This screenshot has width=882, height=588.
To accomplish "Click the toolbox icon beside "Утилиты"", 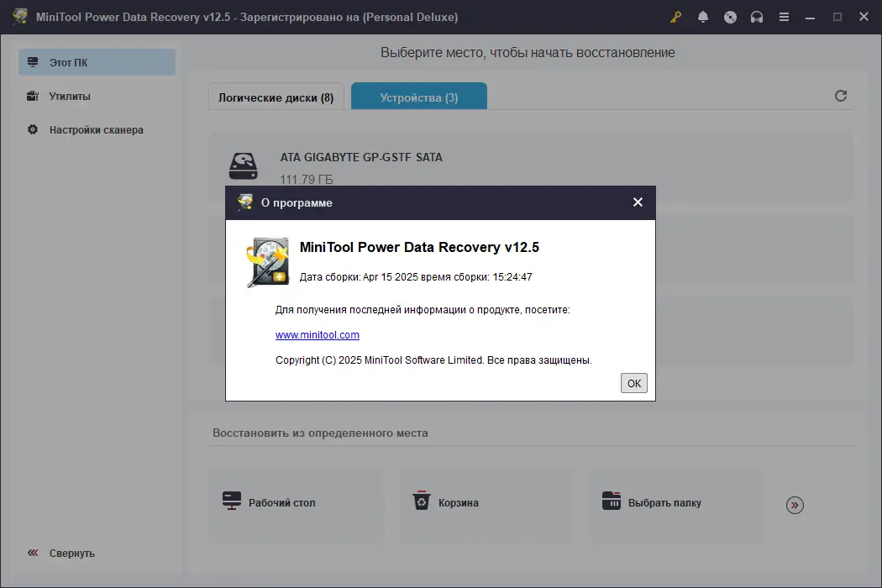I will click(33, 97).
